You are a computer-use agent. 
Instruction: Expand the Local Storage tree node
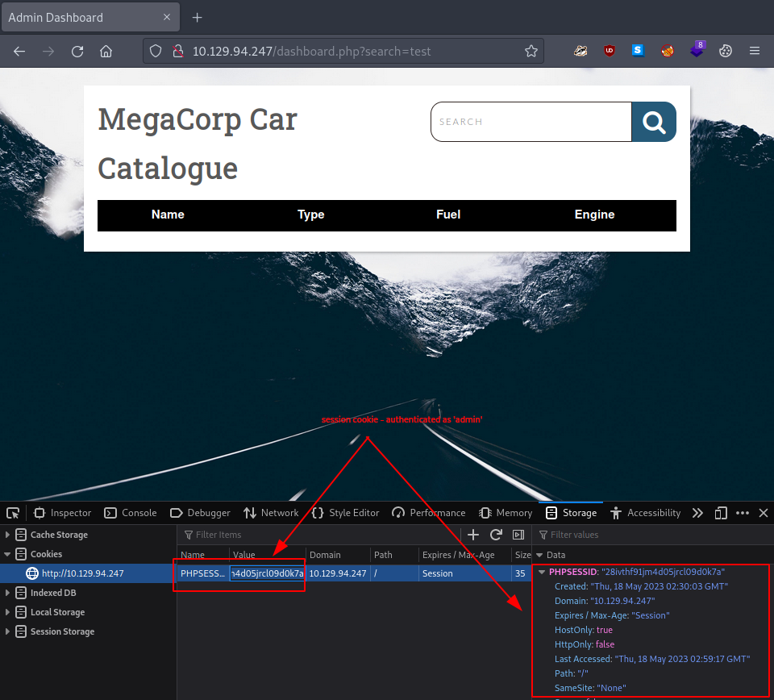click(8, 612)
